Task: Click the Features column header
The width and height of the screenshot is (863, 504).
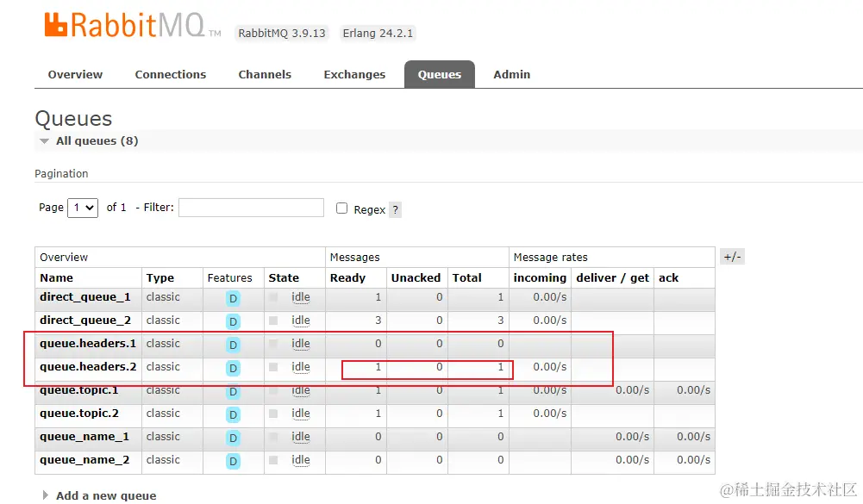Action: pos(229,278)
